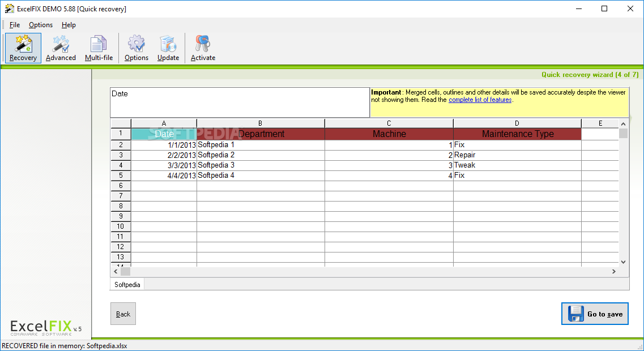Viewport: 644px width, 351px height.
Task: Click the horizontal scroll right arrow
Action: click(614, 271)
